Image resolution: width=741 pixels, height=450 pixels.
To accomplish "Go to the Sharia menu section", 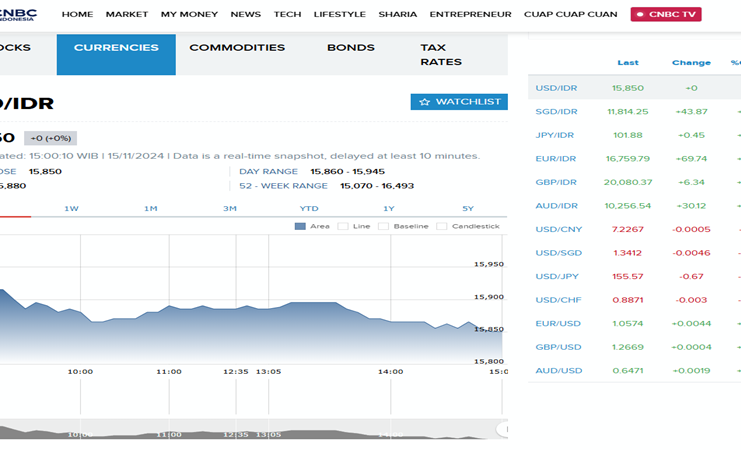I will [x=398, y=15].
